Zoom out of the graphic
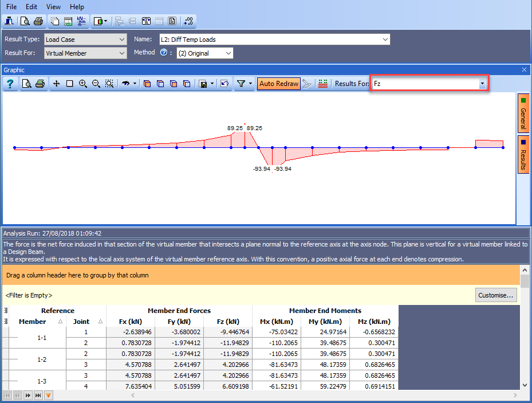532x403 pixels. [x=96, y=84]
